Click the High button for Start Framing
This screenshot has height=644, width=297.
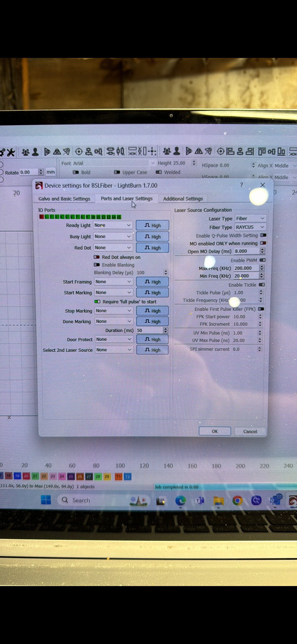152,282
